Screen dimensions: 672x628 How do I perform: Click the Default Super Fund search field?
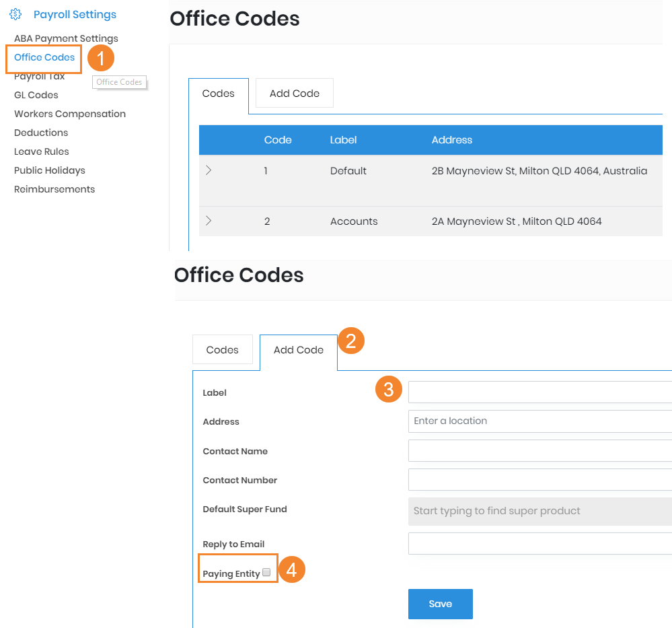point(539,511)
